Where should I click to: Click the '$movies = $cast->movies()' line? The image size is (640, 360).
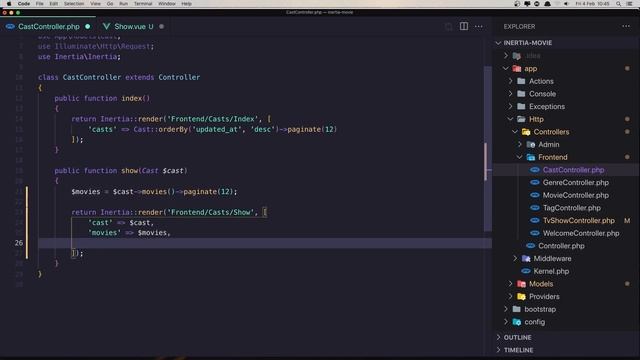click(154, 191)
